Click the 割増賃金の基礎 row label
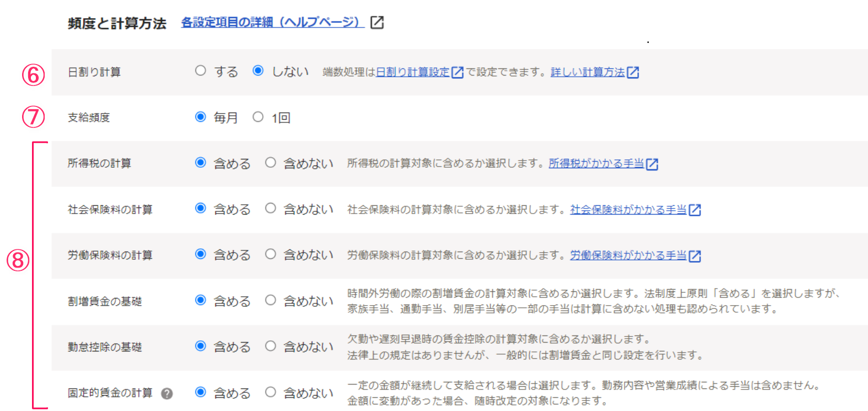 click(105, 301)
